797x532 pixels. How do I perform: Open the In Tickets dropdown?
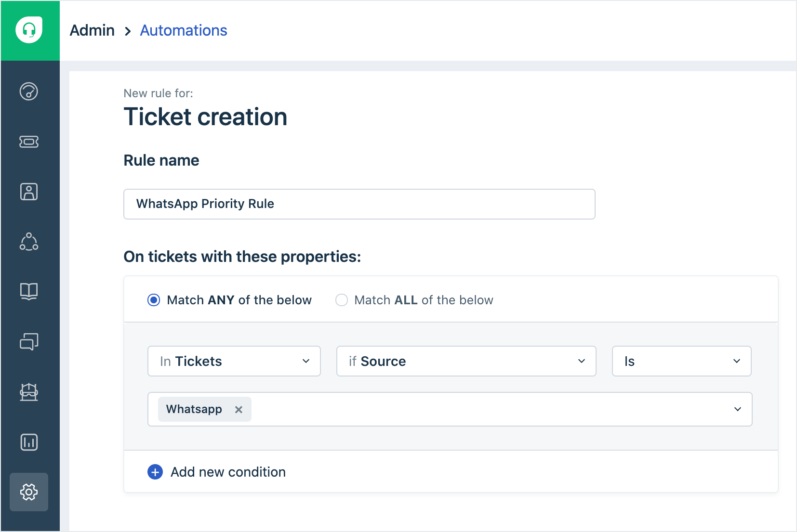click(x=234, y=361)
